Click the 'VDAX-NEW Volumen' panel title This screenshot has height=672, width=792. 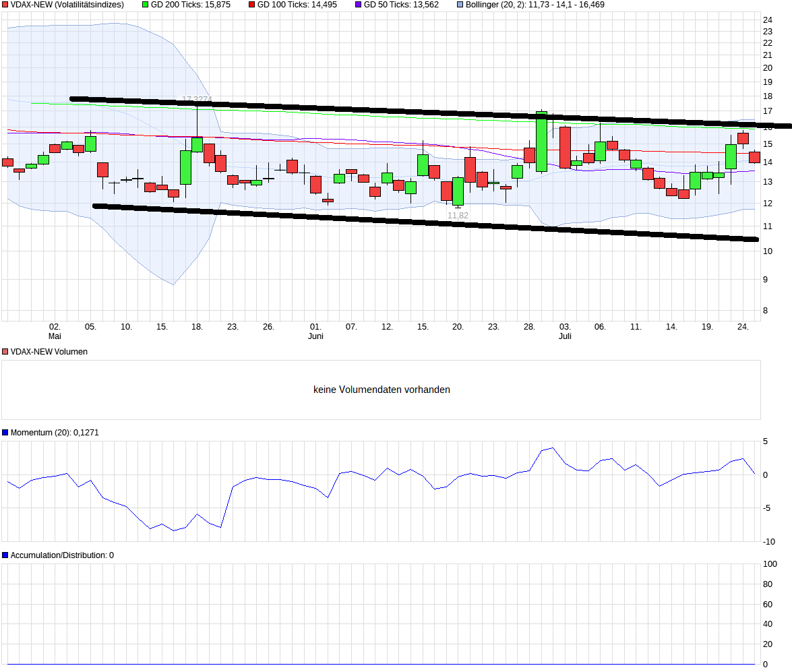click(x=49, y=352)
